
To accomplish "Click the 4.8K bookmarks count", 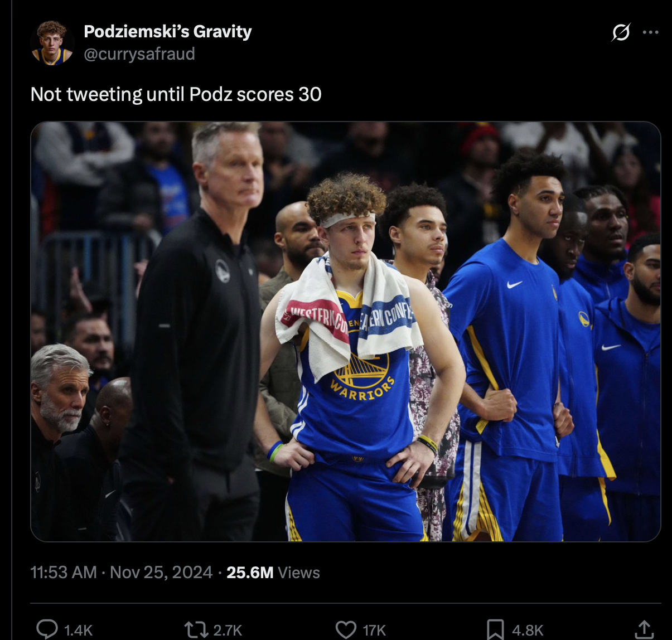I will pyautogui.click(x=528, y=631).
